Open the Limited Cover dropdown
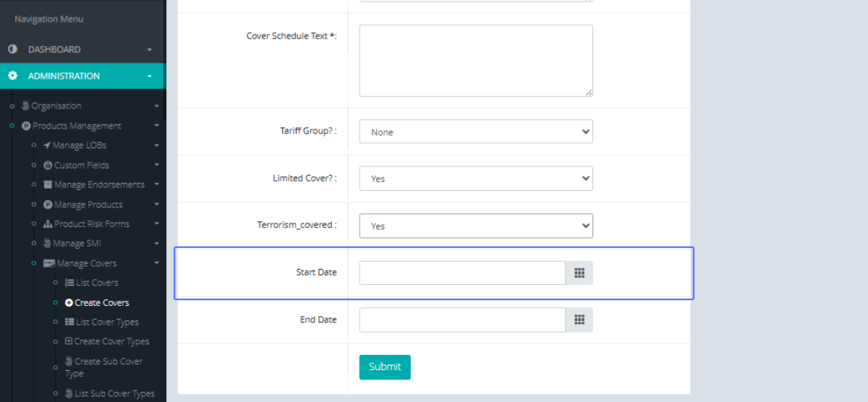 coord(475,179)
